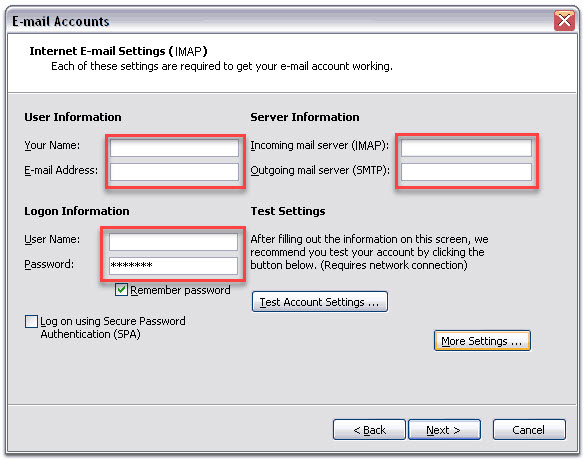Close the E-mail Accounts dialog
Image resolution: width=585 pixels, height=459 pixels.
[x=564, y=21]
